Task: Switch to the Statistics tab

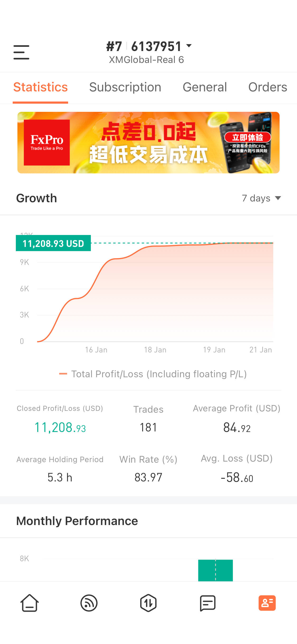Action: (40, 87)
